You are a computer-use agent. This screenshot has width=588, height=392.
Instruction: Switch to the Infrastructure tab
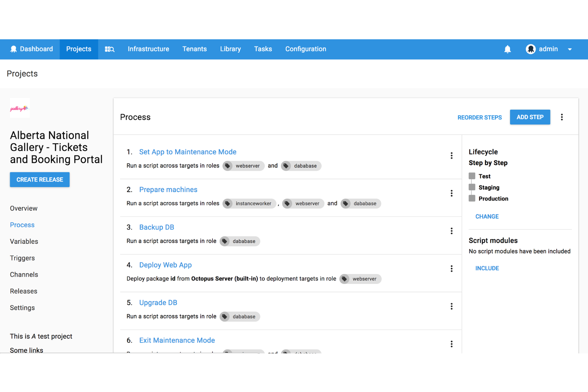coord(148,49)
